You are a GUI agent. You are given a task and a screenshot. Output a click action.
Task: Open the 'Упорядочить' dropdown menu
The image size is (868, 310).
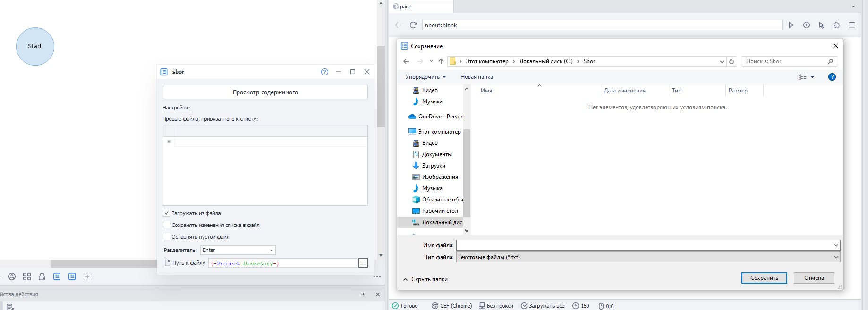point(425,77)
